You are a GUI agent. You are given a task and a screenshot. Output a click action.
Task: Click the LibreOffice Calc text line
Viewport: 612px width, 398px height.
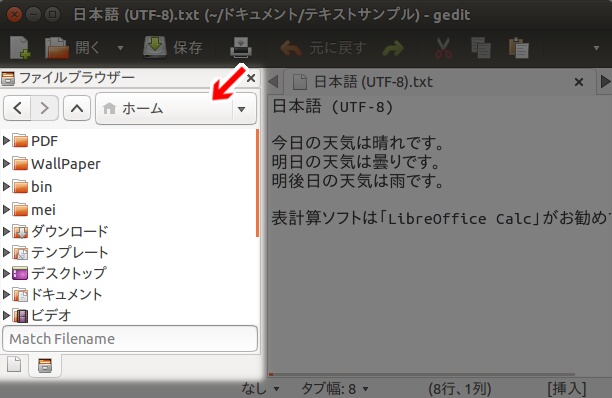click(440, 218)
